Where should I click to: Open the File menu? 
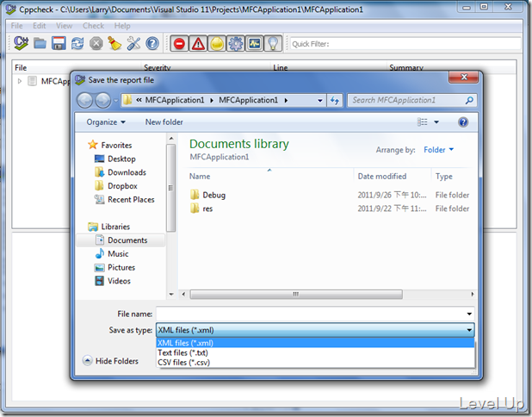[x=16, y=26]
